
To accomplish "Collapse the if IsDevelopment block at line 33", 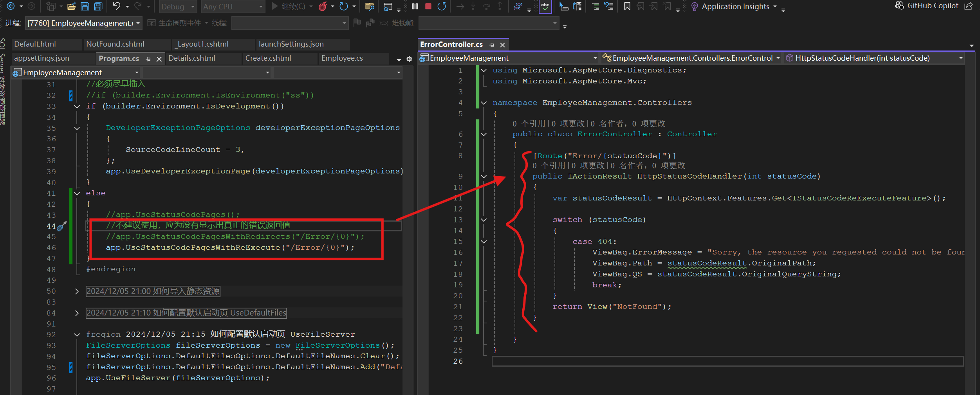I will [x=77, y=106].
